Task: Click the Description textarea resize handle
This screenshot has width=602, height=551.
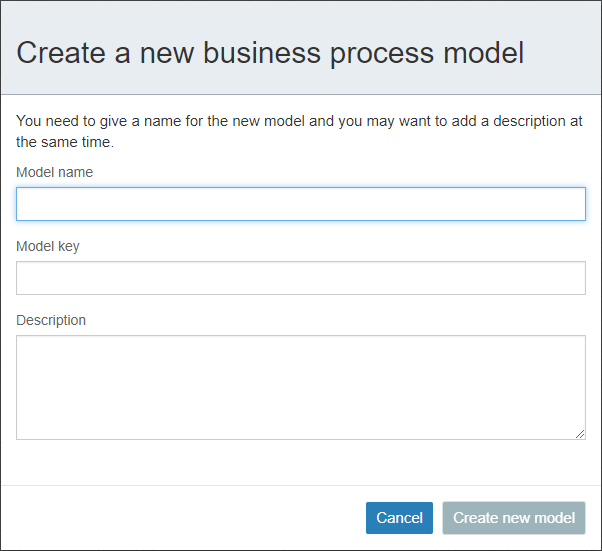Action: coord(580,434)
